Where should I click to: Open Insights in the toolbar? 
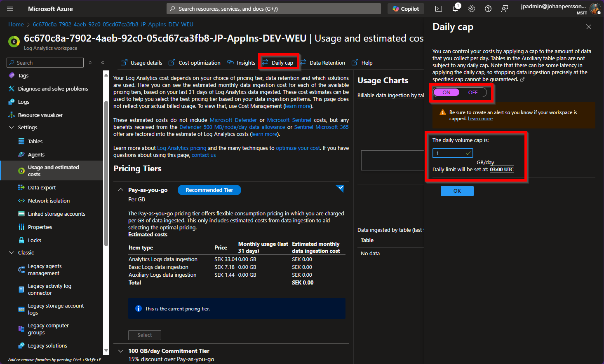241,63
